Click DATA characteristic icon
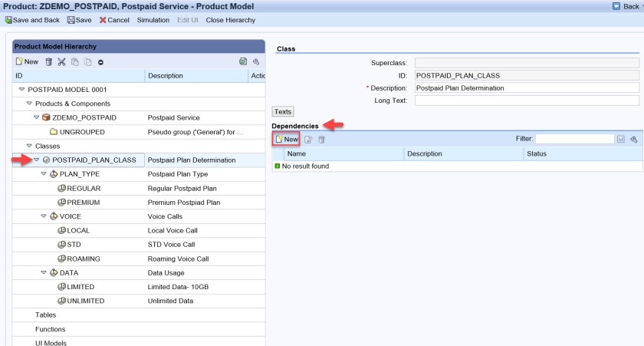Viewport: 644px width, 346px height. 54,272
